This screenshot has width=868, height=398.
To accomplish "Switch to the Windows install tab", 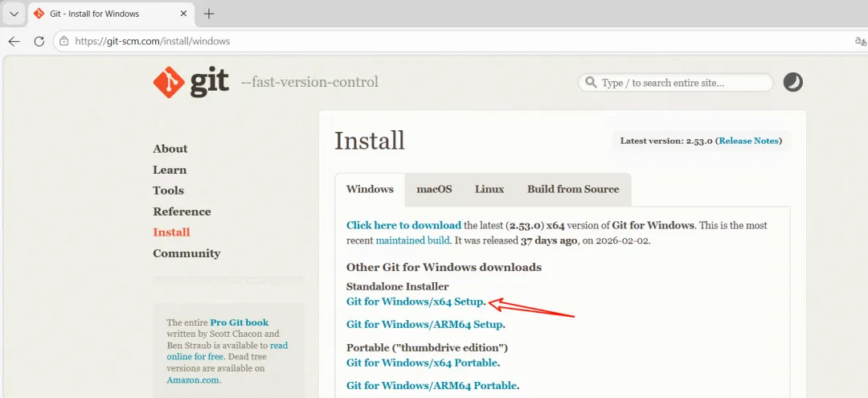I will click(x=370, y=189).
